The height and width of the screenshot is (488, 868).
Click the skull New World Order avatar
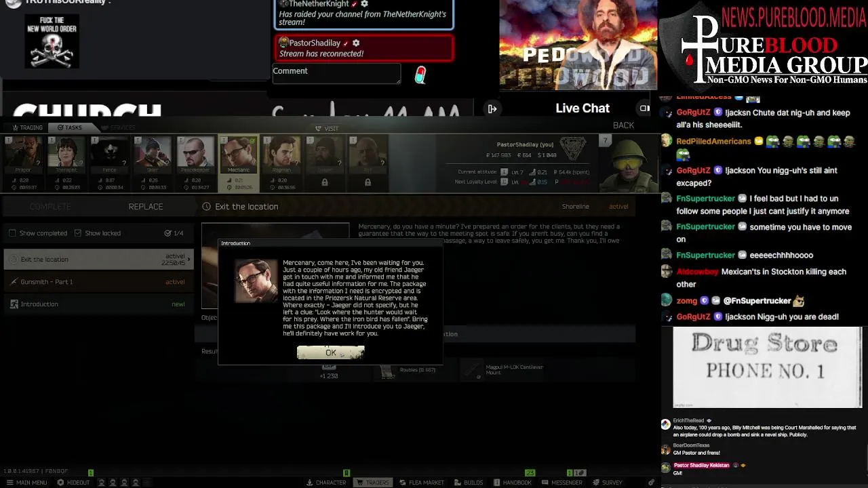tap(52, 41)
